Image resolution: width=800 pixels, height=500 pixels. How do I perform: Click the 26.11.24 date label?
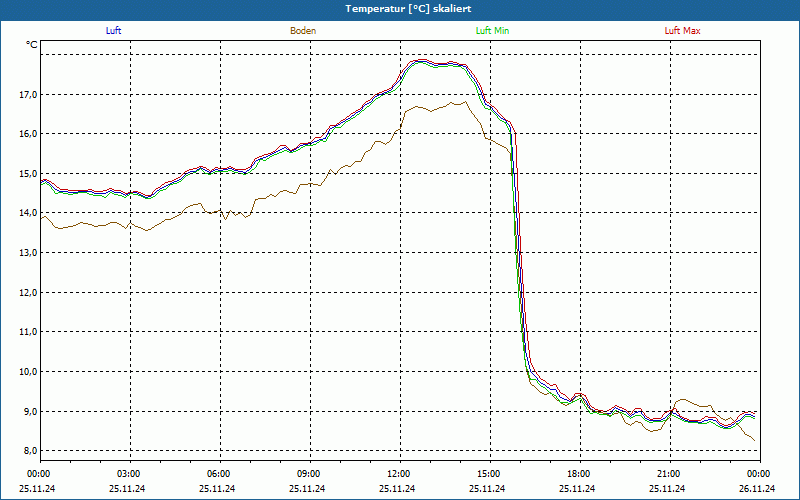pyautogui.click(x=757, y=488)
